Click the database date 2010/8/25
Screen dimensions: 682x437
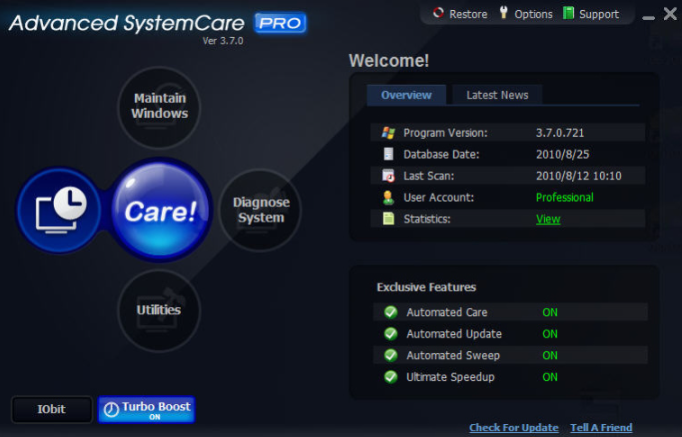562,154
